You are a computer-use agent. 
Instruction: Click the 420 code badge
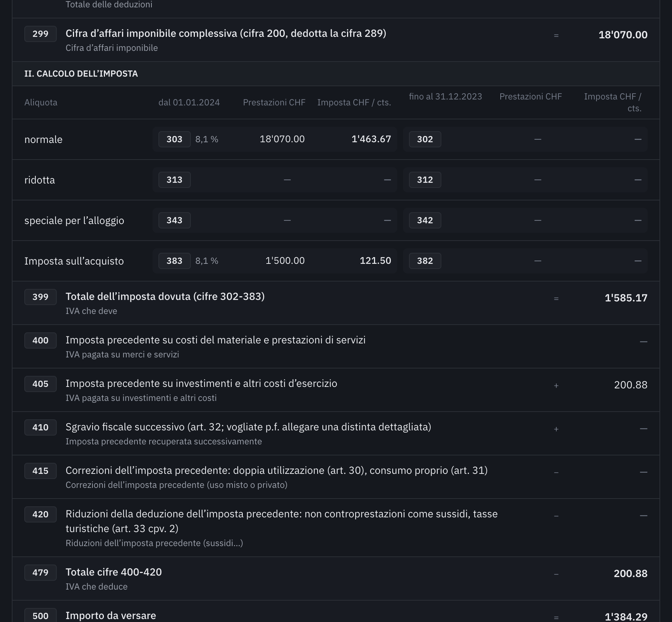point(41,514)
